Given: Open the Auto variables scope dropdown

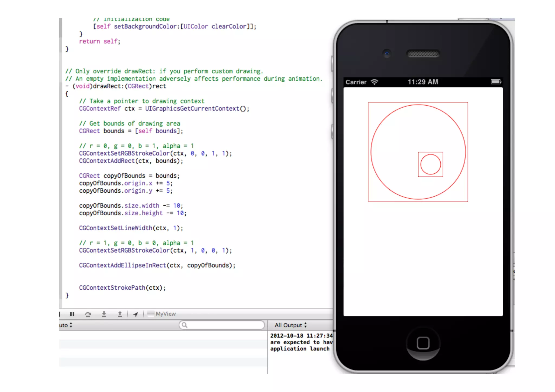Looking at the screenshot, I should pyautogui.click(x=66, y=325).
